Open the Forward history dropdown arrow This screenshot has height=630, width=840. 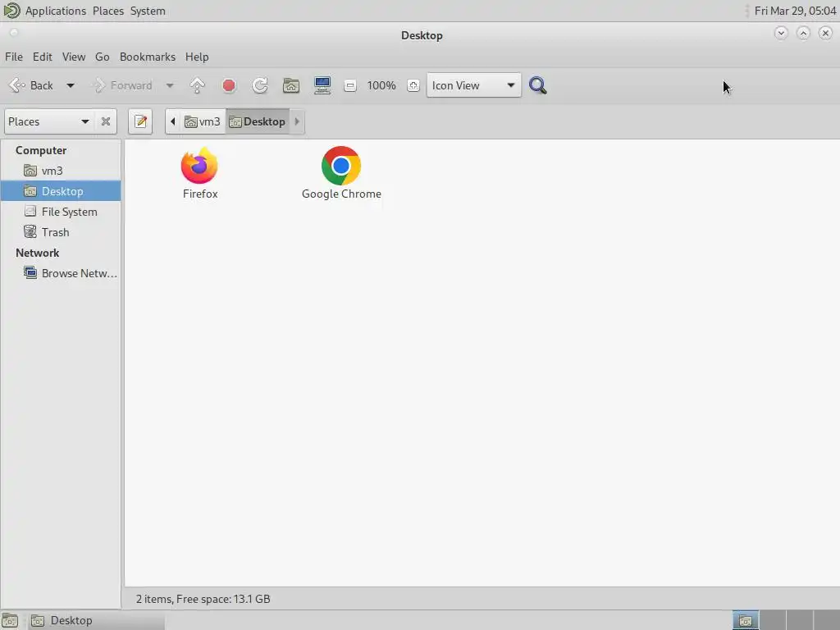pos(169,85)
